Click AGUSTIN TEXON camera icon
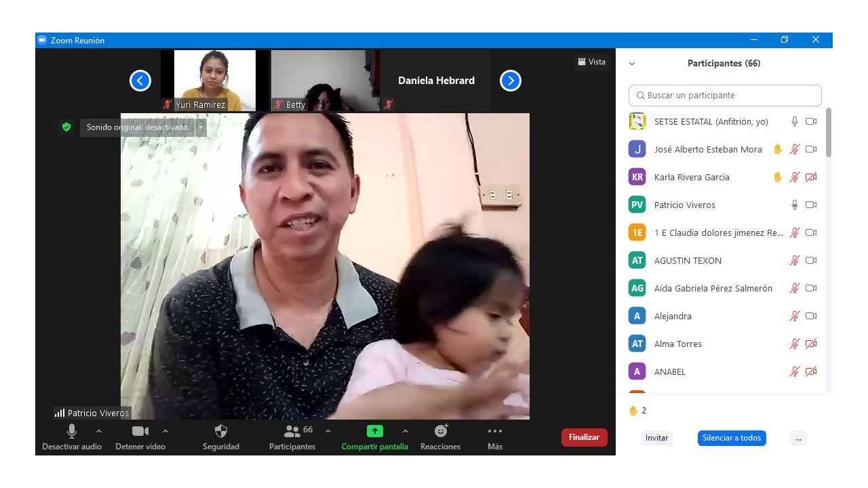The width and height of the screenshot is (868, 488). tap(811, 260)
